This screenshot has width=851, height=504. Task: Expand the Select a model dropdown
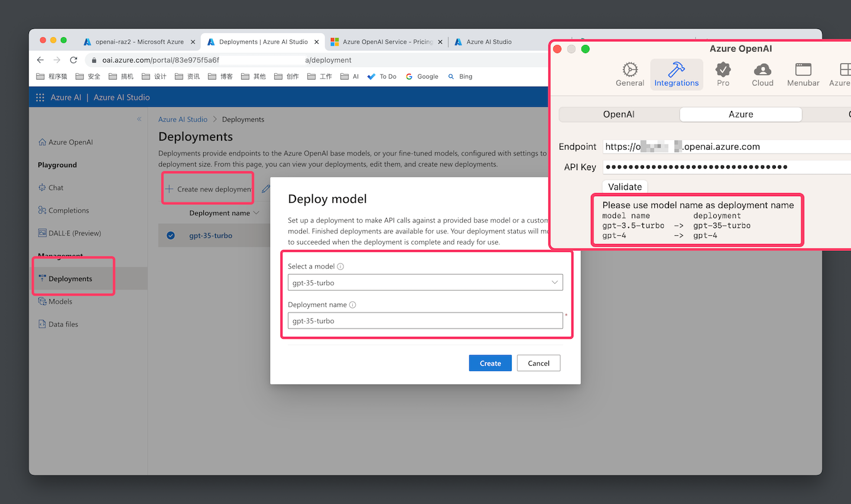[554, 282]
